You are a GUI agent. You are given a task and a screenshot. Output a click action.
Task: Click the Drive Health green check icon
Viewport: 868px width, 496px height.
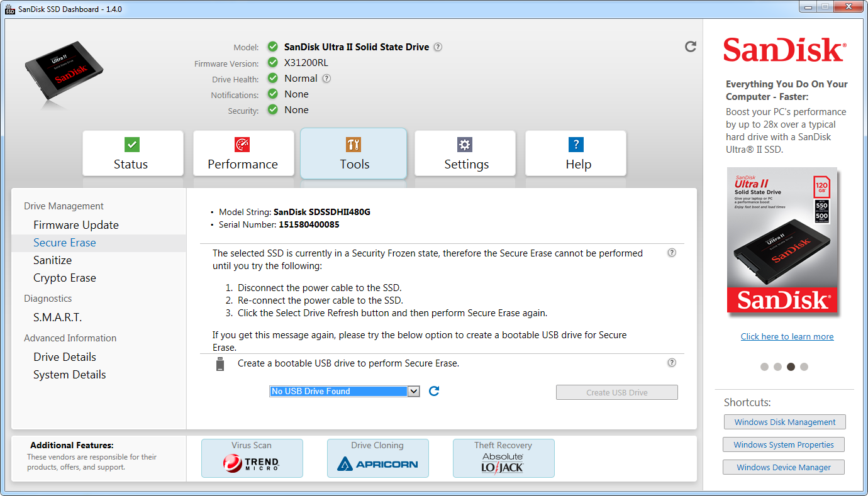[272, 78]
